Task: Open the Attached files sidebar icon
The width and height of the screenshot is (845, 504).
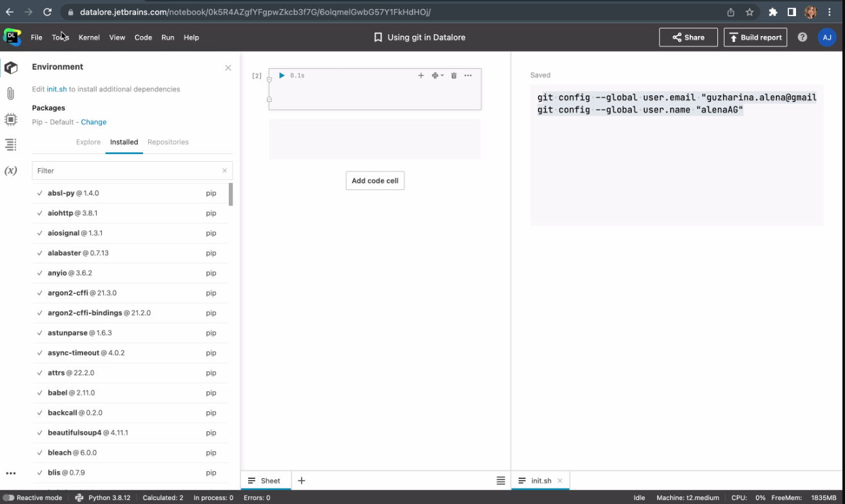Action: [x=10, y=93]
